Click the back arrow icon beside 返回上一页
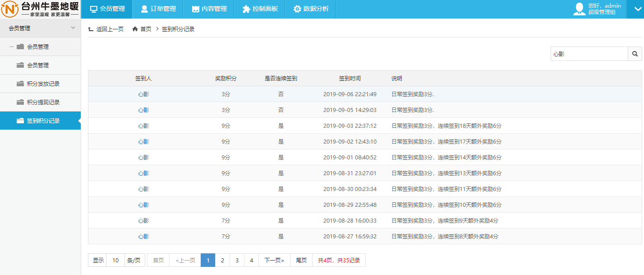Image resolution: width=644 pixels, height=275 pixels. [91, 29]
